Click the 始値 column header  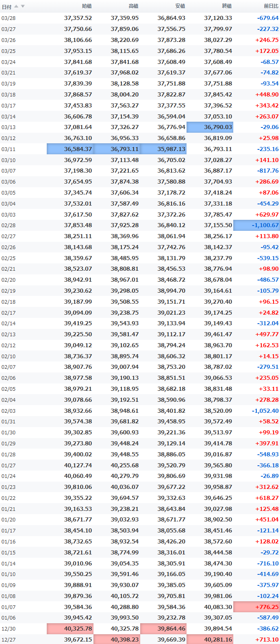click(x=87, y=6)
